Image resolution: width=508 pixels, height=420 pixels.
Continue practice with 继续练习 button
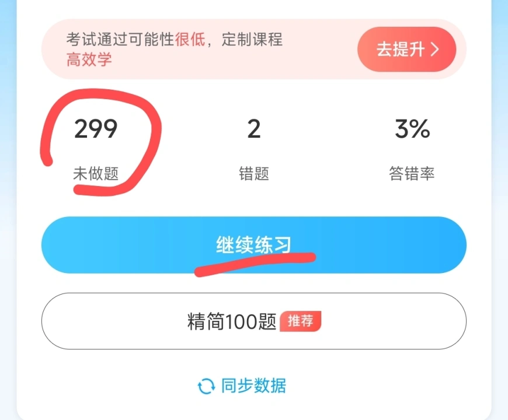click(253, 244)
